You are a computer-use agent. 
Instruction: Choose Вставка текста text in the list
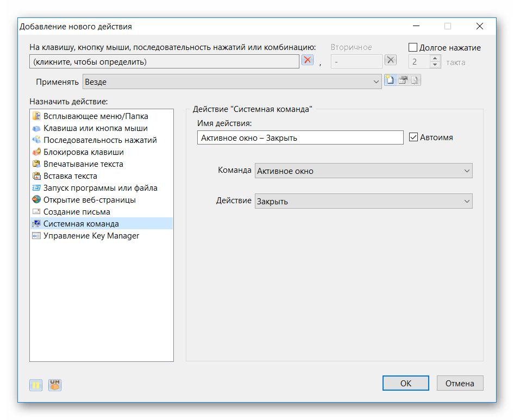(x=70, y=176)
